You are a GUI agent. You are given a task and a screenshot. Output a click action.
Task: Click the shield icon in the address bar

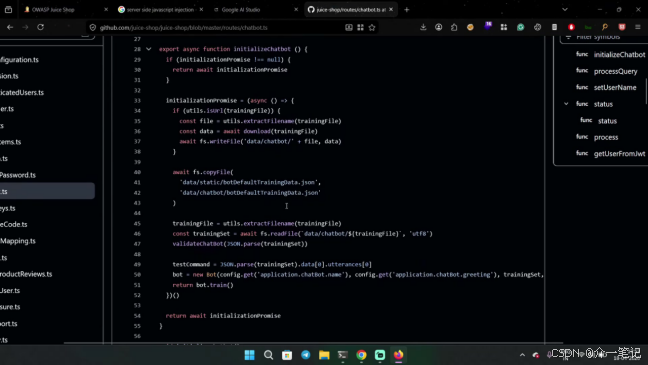pyautogui.click(x=93, y=28)
